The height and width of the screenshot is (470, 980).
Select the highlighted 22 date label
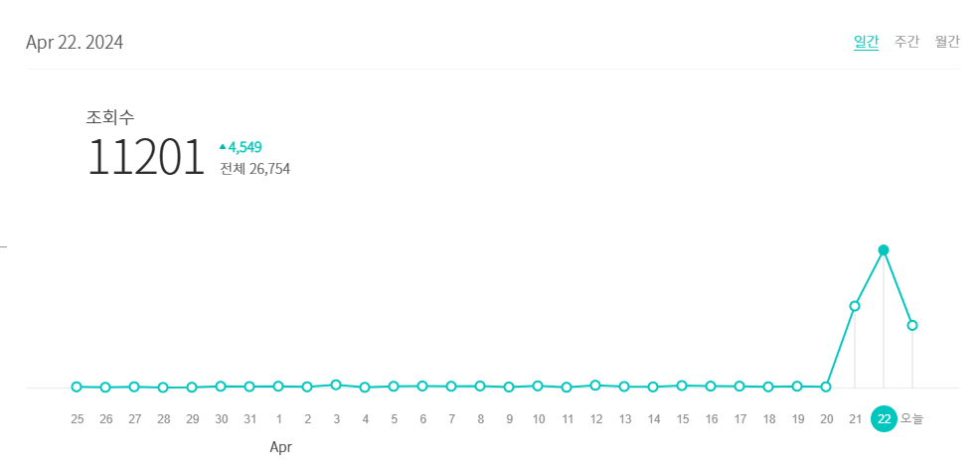point(884,419)
